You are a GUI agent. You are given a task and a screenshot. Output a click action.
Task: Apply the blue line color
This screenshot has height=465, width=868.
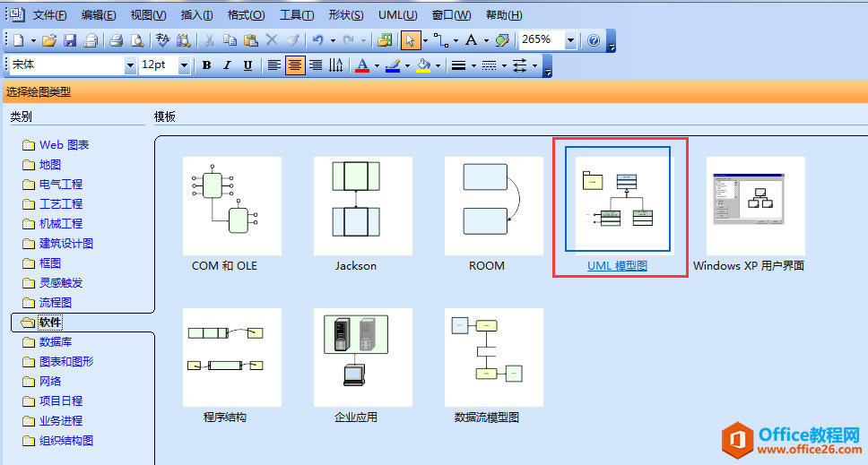coord(393,65)
